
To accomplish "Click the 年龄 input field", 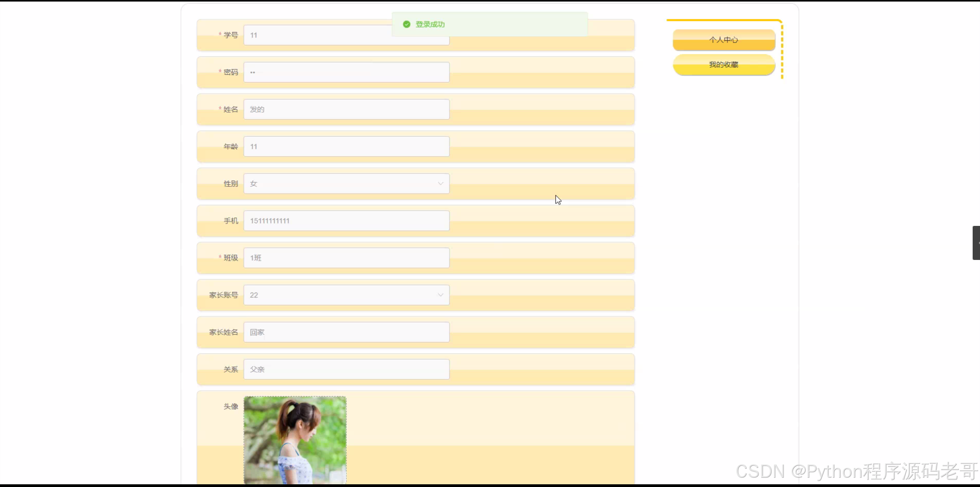I will coord(346,147).
